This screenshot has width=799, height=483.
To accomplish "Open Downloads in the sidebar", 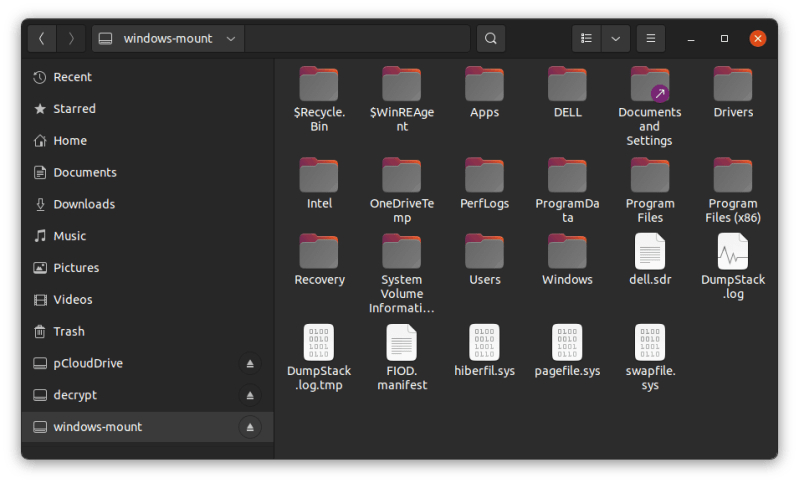I will [x=147, y=204].
